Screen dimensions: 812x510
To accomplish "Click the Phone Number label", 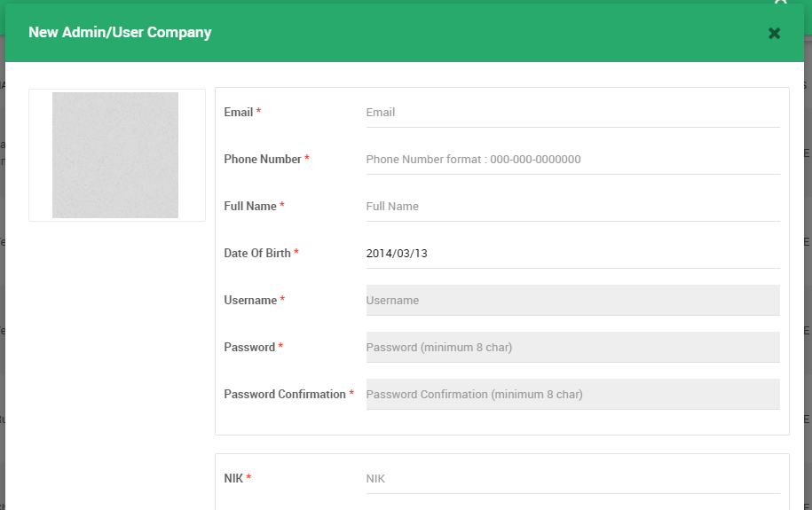I will click(263, 160).
